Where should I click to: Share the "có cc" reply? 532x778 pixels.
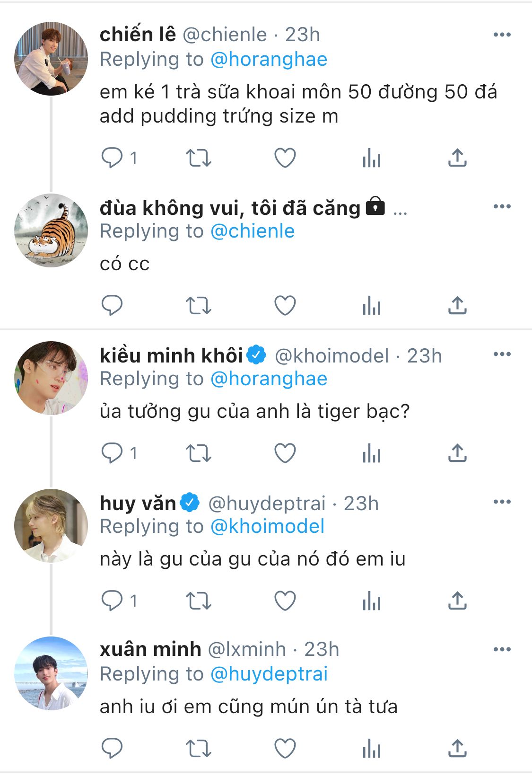[x=457, y=306]
